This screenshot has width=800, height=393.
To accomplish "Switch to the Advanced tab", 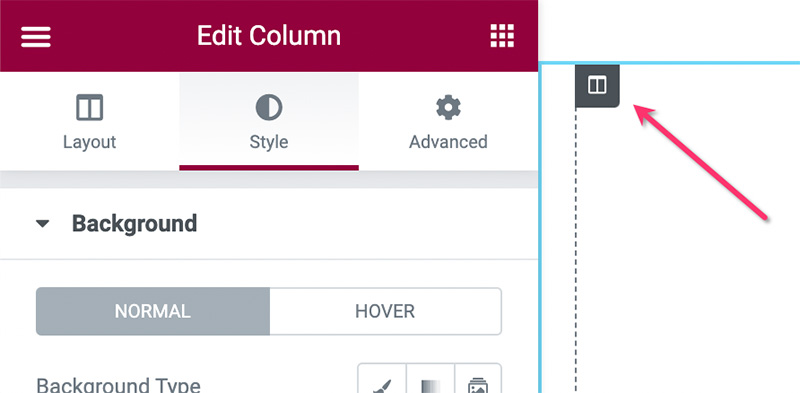I will (448, 121).
